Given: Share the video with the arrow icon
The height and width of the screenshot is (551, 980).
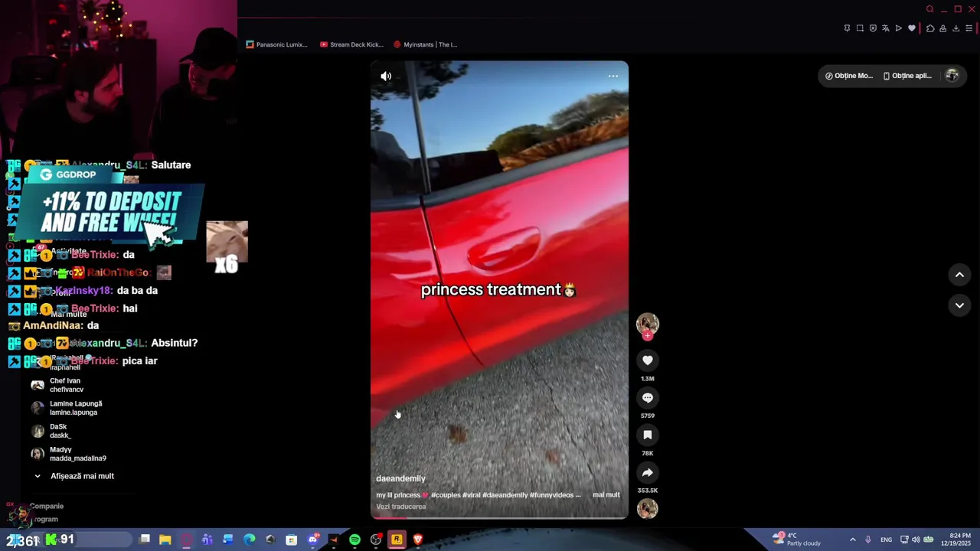Looking at the screenshot, I should pyautogui.click(x=648, y=472).
